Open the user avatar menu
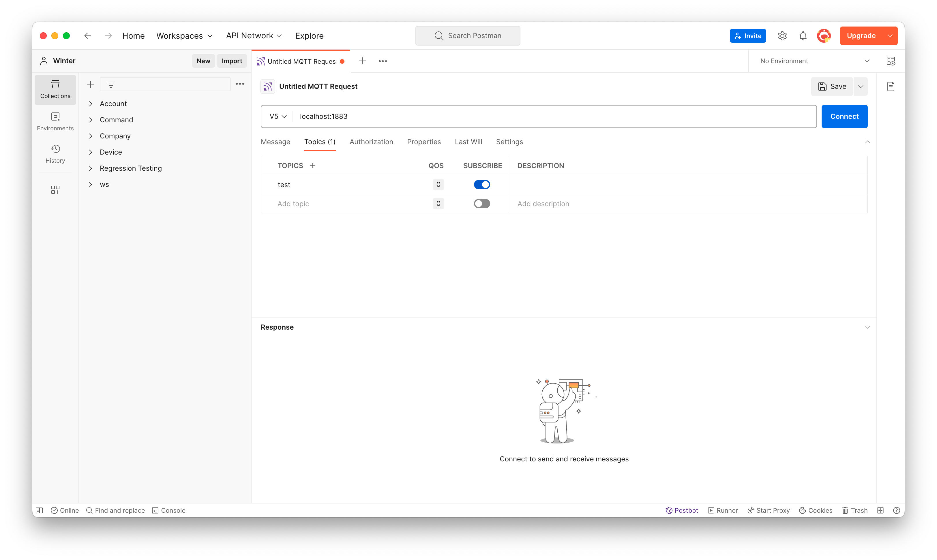 [x=824, y=35]
